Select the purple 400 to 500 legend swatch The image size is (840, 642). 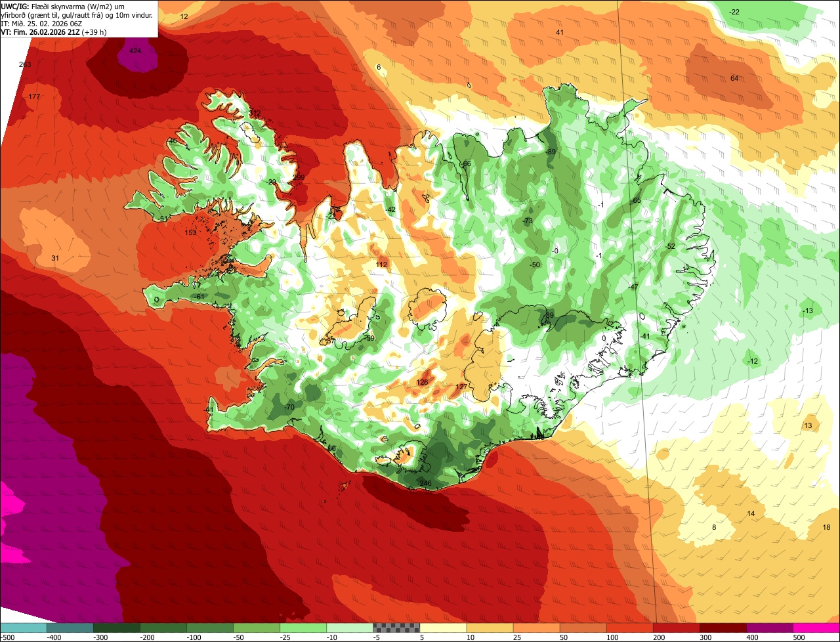click(770, 628)
